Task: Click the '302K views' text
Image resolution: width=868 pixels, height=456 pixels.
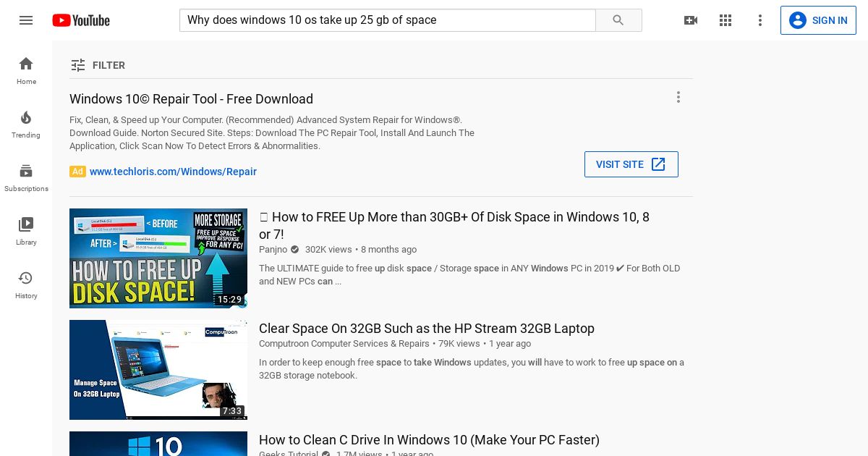Action: pyautogui.click(x=328, y=249)
